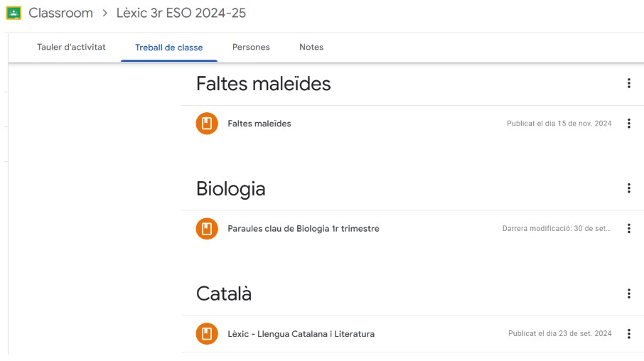The width and height of the screenshot is (644, 361).
Task: Click the Lèxic Llengua Catalana material icon
Action: click(x=207, y=334)
